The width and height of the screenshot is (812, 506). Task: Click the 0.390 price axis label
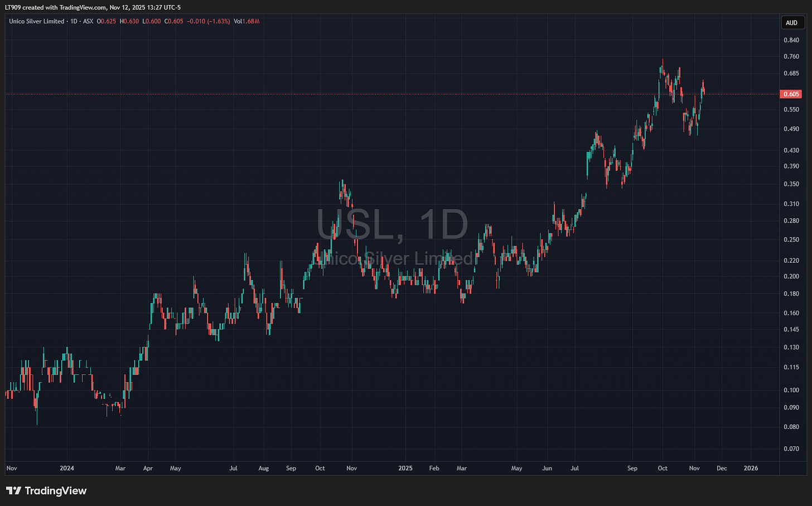tap(791, 166)
